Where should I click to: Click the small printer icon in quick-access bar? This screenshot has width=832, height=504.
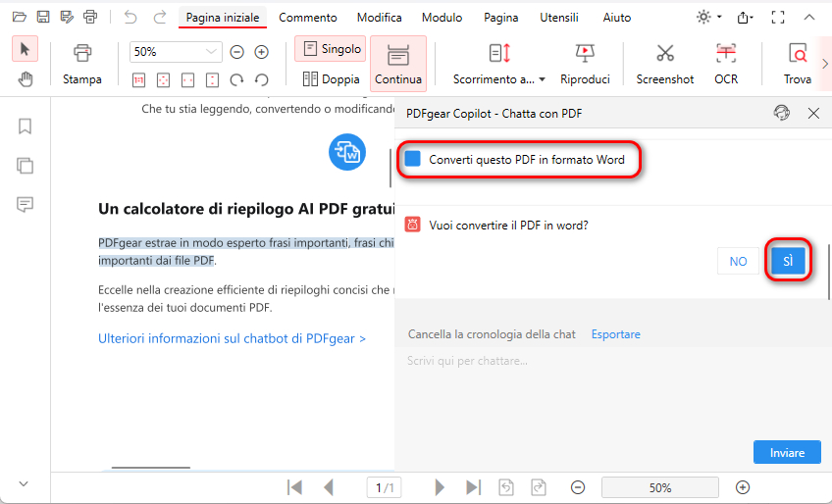(90, 17)
